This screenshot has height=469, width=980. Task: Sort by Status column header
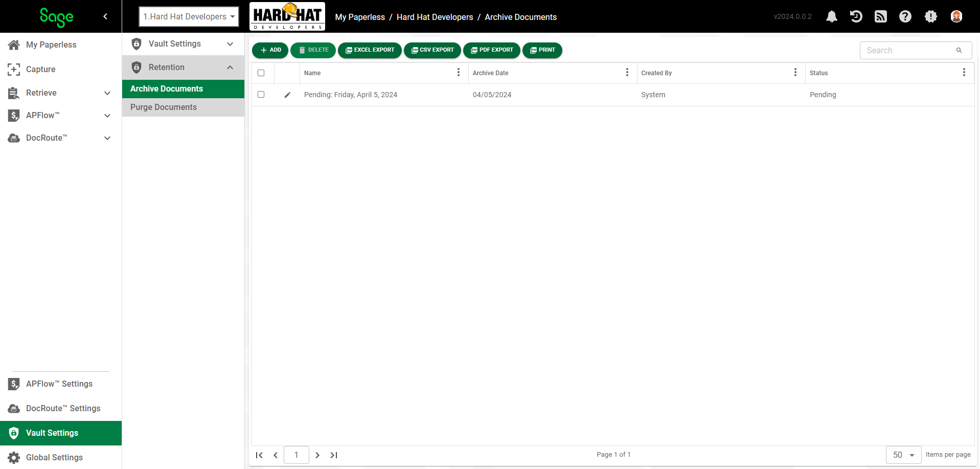818,73
